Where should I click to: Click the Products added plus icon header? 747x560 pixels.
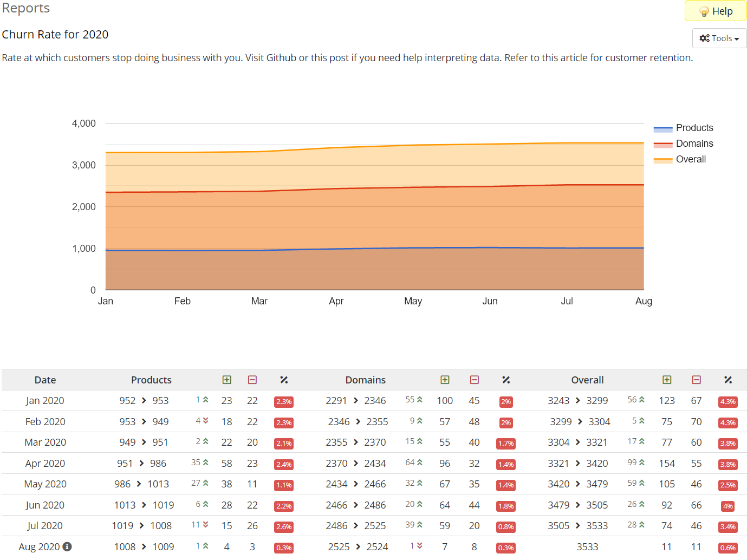[x=227, y=380]
